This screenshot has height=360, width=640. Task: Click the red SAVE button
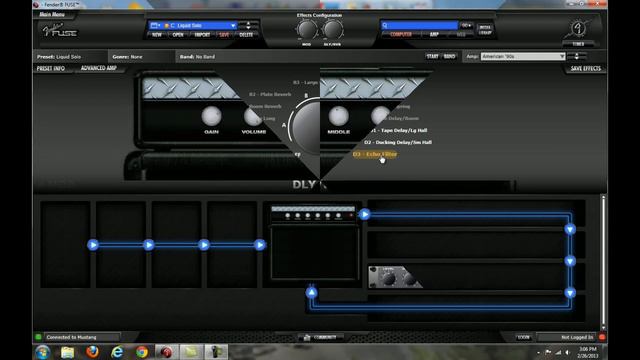click(x=224, y=35)
